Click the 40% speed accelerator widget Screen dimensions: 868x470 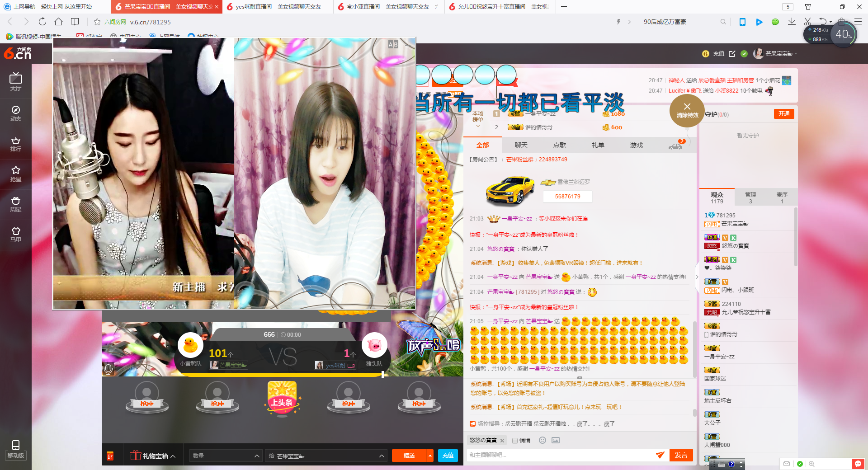843,34
